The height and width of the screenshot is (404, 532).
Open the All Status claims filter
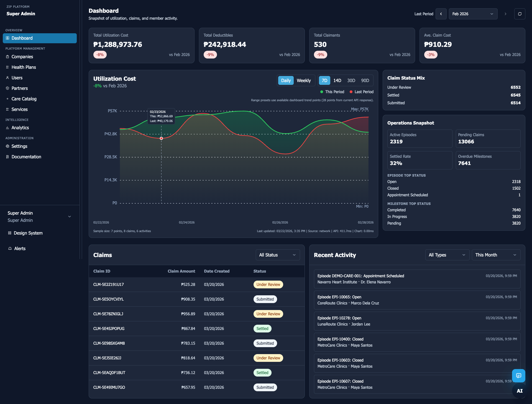[277, 255]
